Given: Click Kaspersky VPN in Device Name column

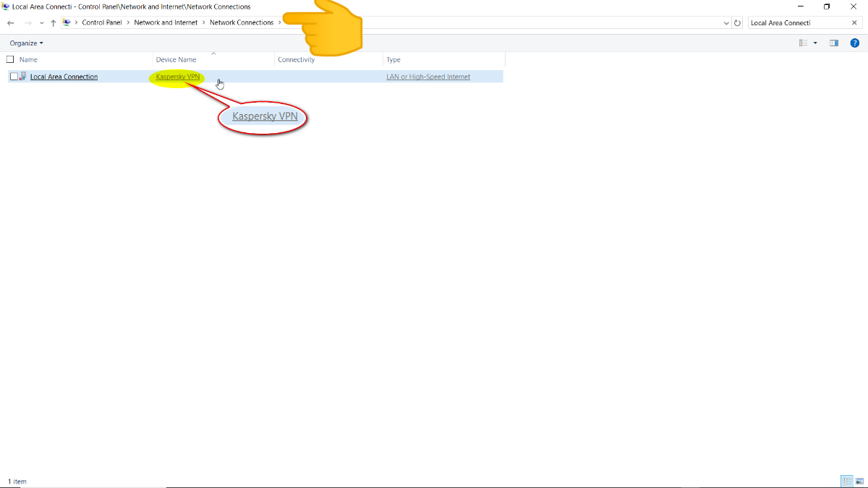Looking at the screenshot, I should point(178,77).
